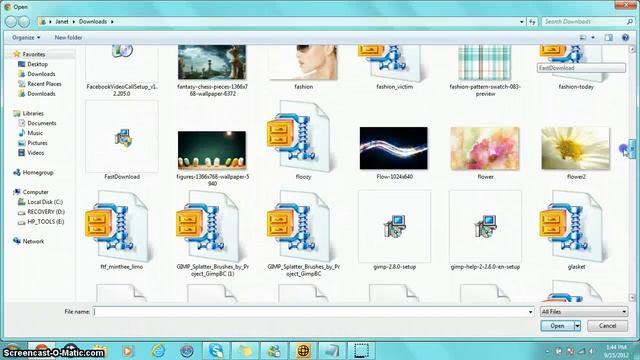Viewport: 640px width, 360px height.
Task: Open Internet Explorer from the taskbar
Action: click(158, 351)
